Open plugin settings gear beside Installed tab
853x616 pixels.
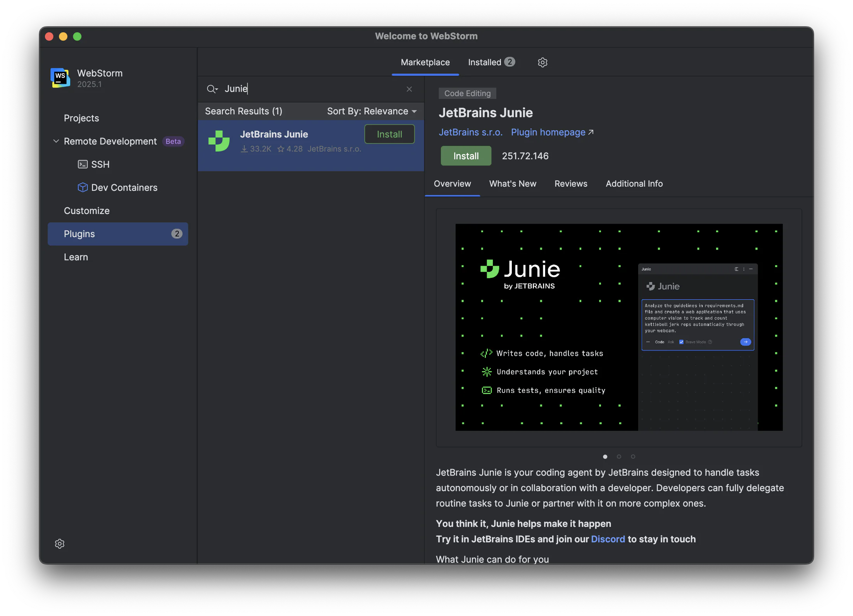(x=542, y=62)
